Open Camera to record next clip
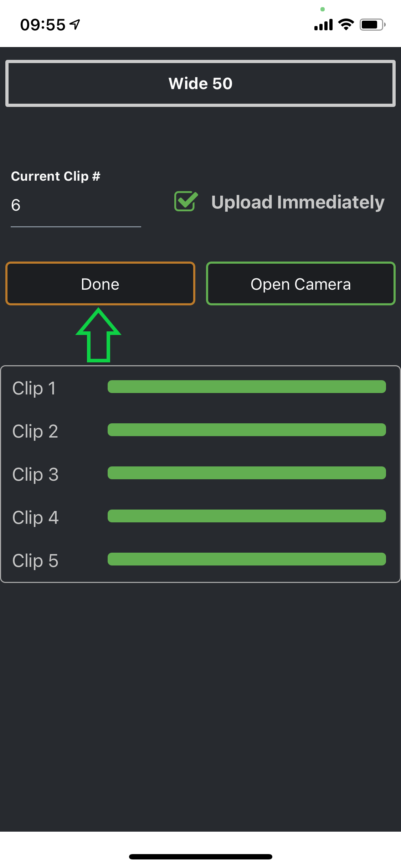 (300, 284)
